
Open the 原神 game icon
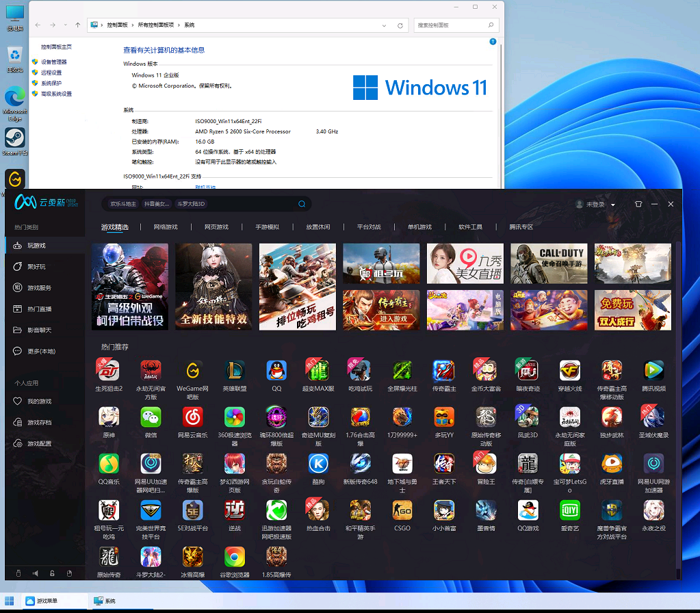tap(109, 417)
